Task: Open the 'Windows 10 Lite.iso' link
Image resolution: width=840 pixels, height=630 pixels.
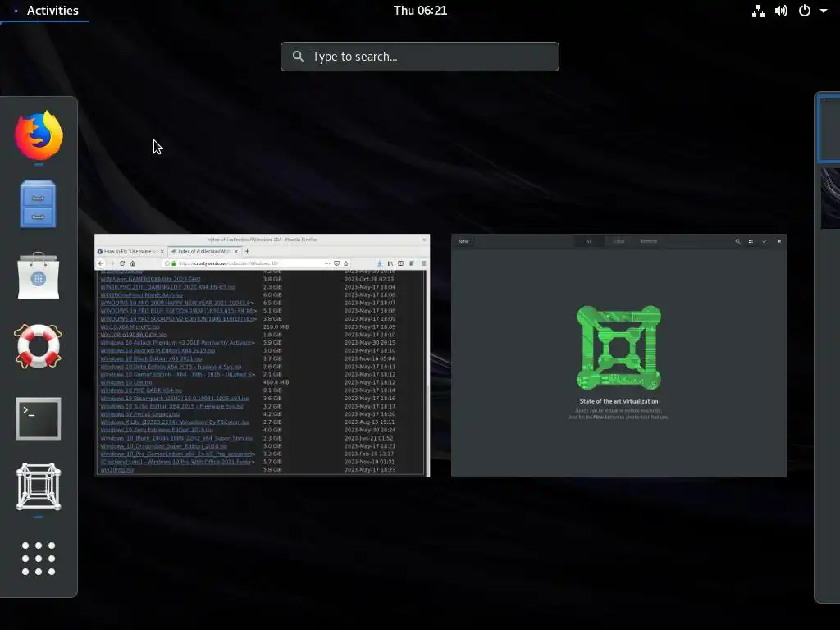Action: 126,382
